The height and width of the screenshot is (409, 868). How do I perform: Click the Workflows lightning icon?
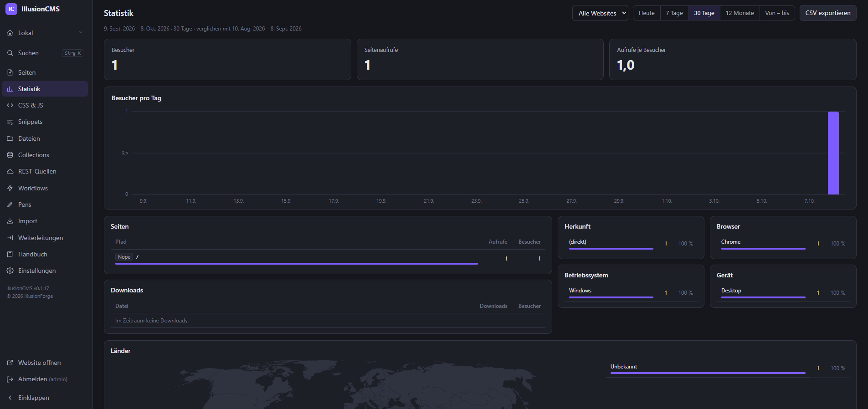pyautogui.click(x=10, y=188)
